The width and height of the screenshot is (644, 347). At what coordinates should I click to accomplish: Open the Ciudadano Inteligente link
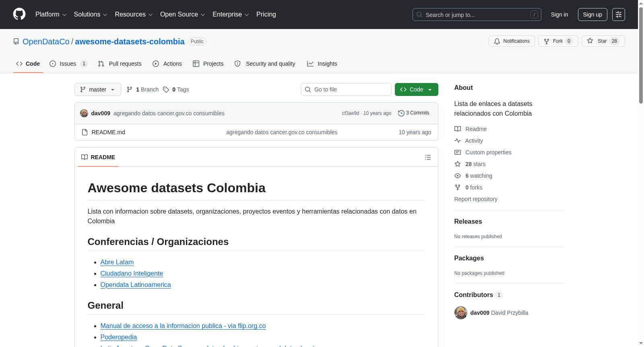132,273
